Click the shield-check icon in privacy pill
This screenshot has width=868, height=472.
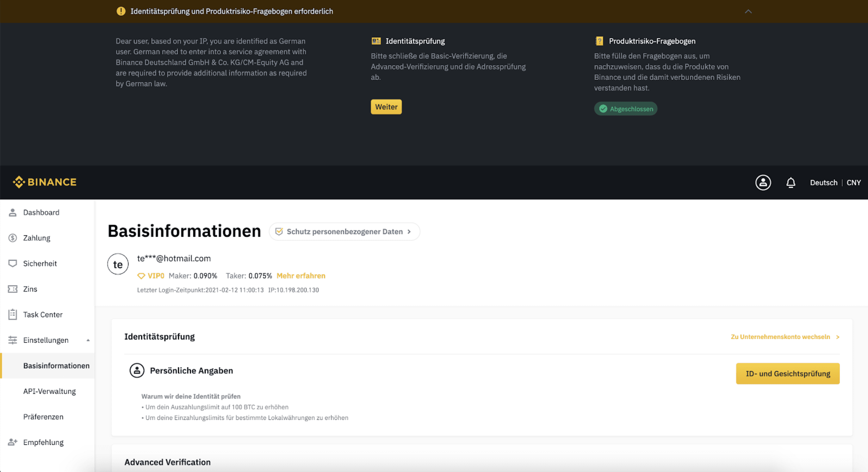click(x=279, y=232)
